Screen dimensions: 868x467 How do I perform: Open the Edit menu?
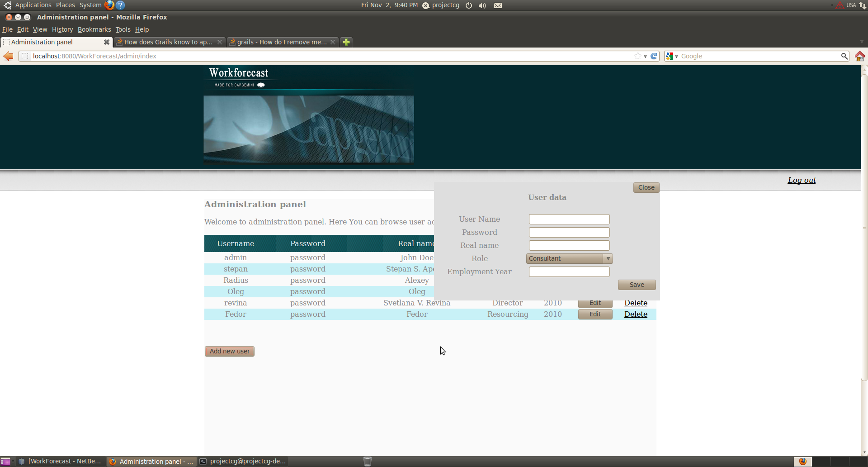click(x=23, y=29)
